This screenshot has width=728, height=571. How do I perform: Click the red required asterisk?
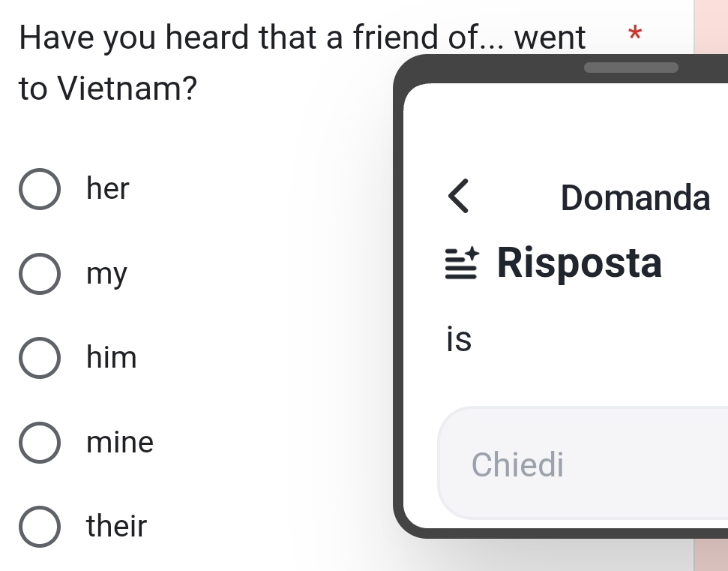[635, 34]
